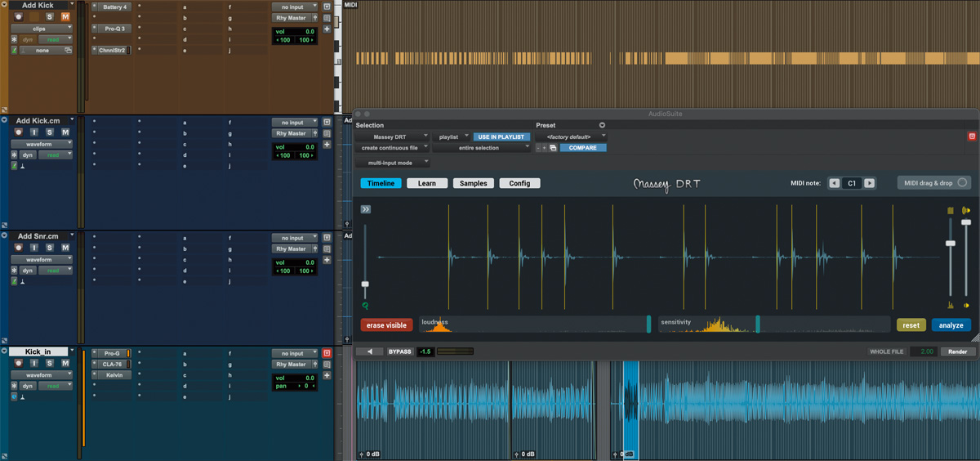Open waveform view dropdown on Kick_in track
The width and height of the screenshot is (980, 461).
click(x=42, y=375)
